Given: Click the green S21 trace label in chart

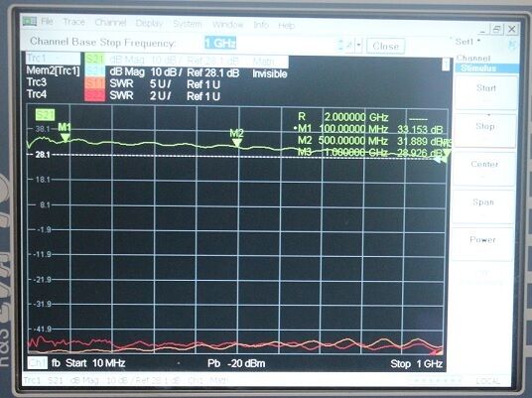Looking at the screenshot, I should [45, 115].
